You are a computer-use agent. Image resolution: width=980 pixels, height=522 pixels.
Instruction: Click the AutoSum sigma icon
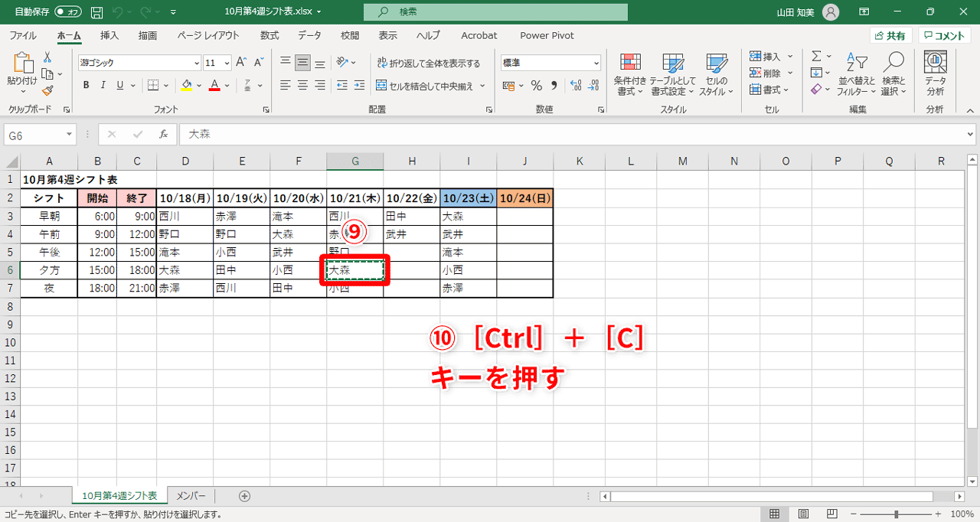click(x=815, y=55)
